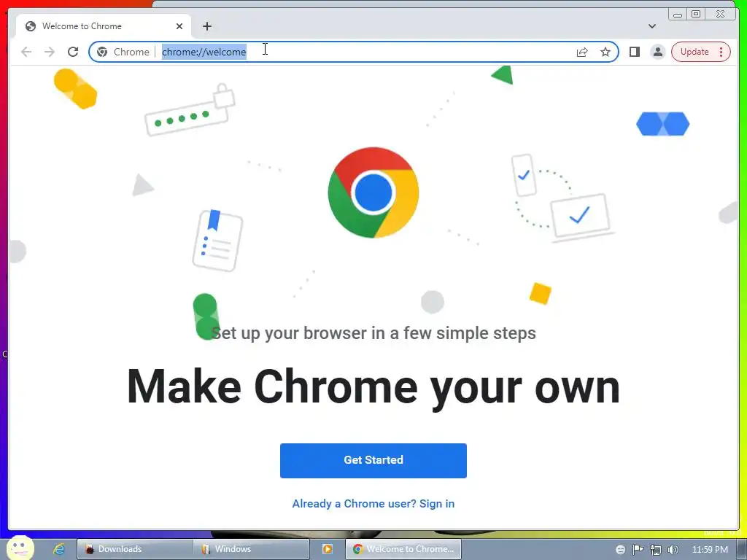The width and height of the screenshot is (747, 560).
Task: Bookmark this tab with the star icon
Action: (605, 52)
